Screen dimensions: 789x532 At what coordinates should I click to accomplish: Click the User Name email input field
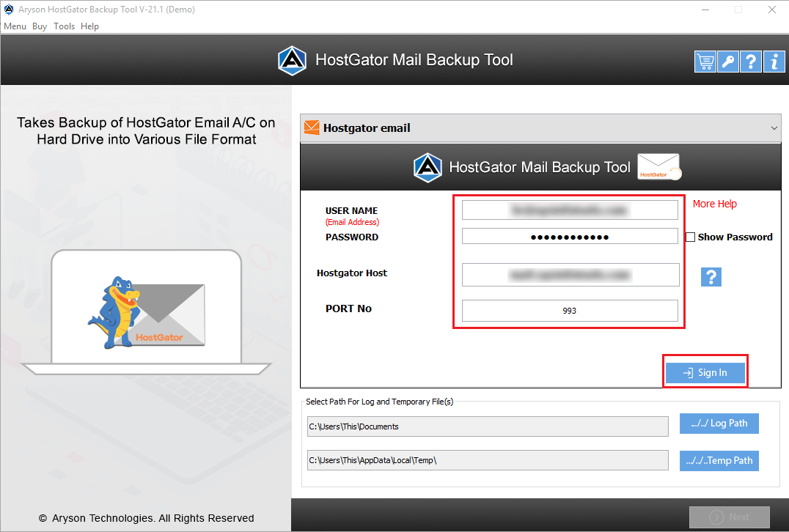tap(570, 210)
